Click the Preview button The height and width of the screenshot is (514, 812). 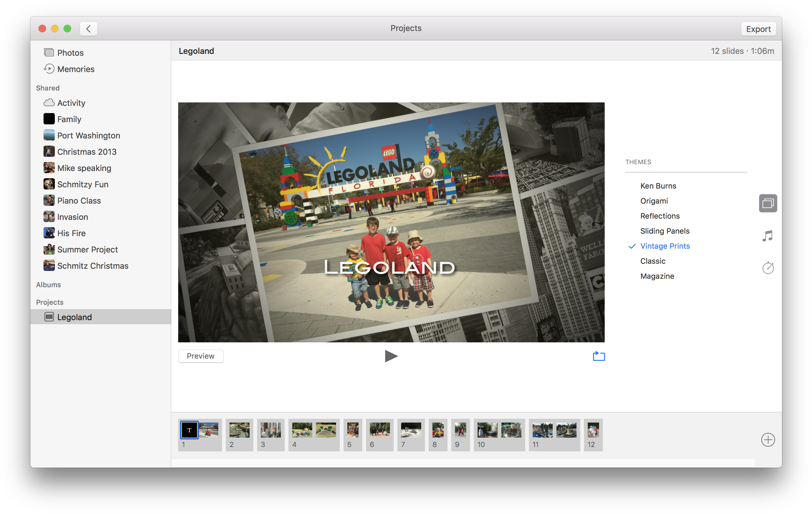pyautogui.click(x=201, y=356)
